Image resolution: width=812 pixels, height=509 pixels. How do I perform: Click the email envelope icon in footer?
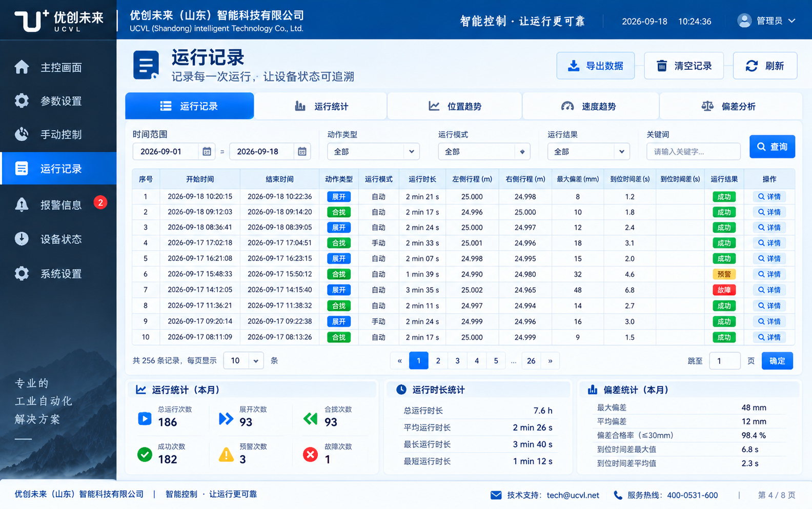[496, 495]
